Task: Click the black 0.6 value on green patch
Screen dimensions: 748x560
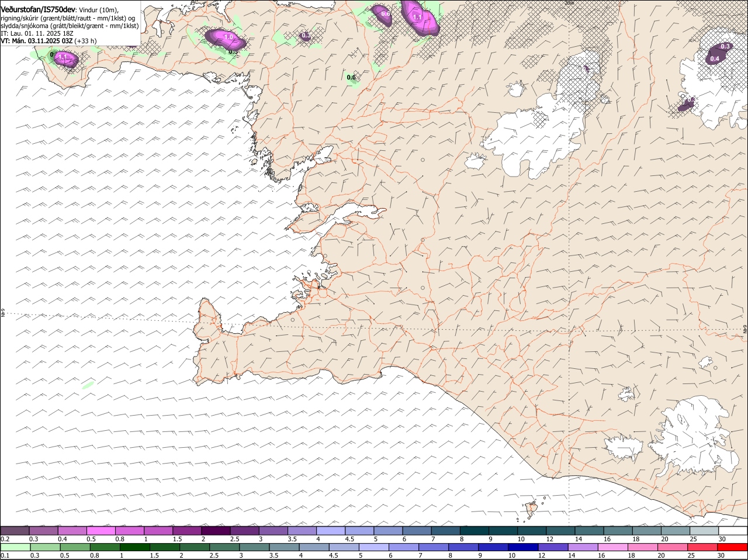Action: [351, 77]
